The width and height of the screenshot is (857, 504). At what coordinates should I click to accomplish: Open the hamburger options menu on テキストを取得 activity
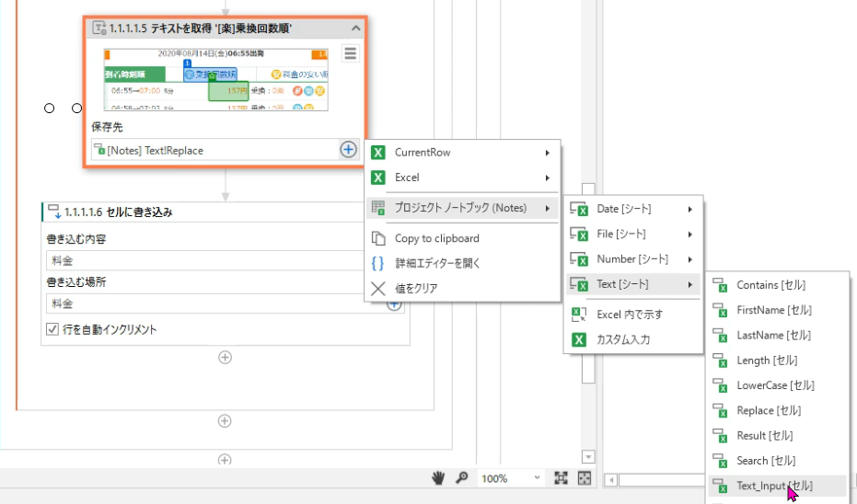click(350, 53)
